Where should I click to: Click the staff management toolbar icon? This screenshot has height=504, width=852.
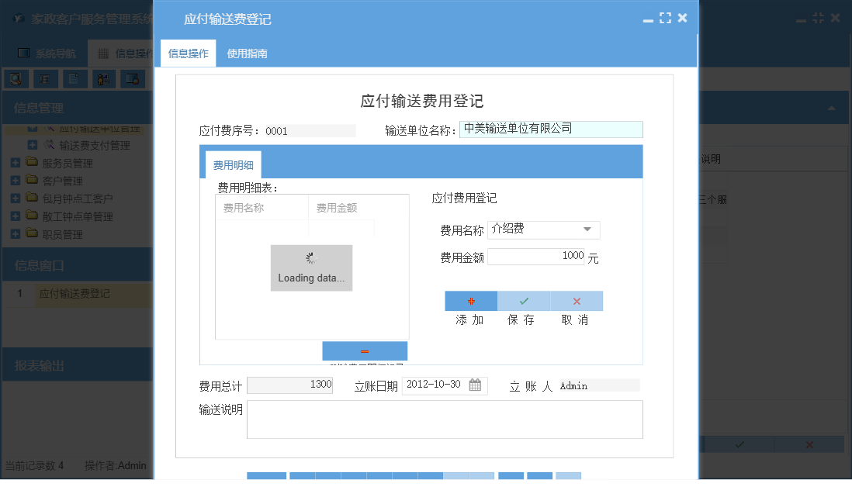(104, 78)
